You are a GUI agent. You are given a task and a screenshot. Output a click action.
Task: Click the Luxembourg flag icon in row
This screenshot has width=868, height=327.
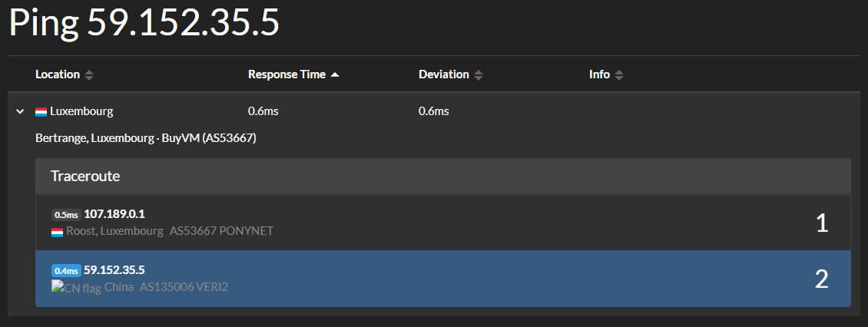(x=41, y=112)
